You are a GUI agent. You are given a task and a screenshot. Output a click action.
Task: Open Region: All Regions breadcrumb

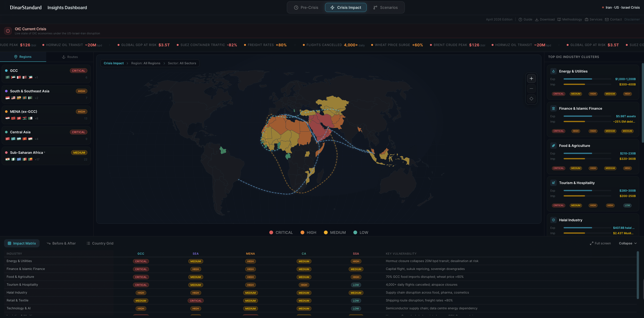[146, 63]
